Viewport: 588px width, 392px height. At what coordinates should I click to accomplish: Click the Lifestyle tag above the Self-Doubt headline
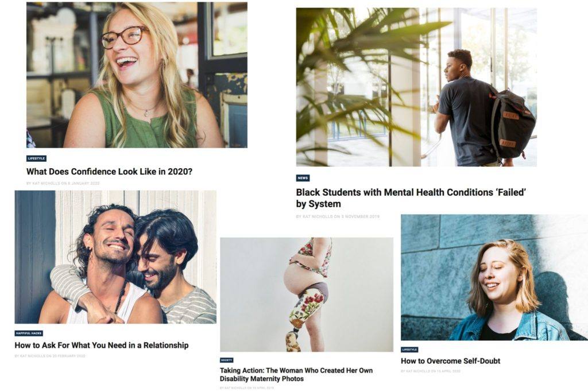click(409, 350)
